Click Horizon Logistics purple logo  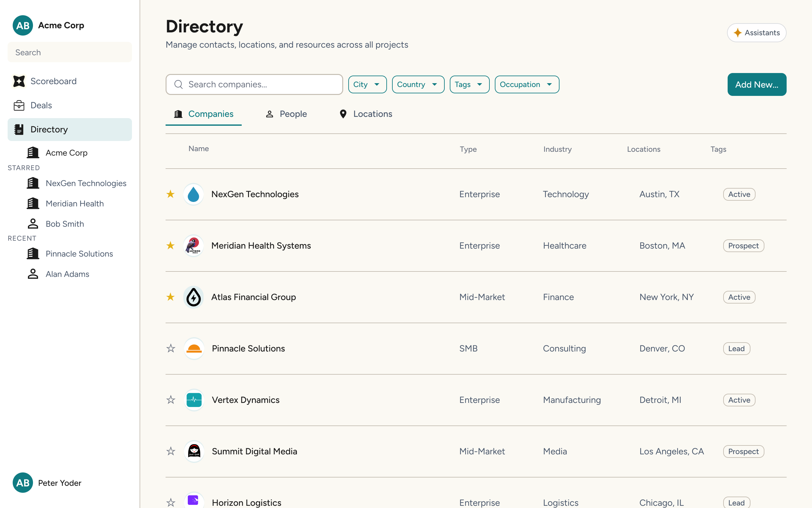click(194, 501)
